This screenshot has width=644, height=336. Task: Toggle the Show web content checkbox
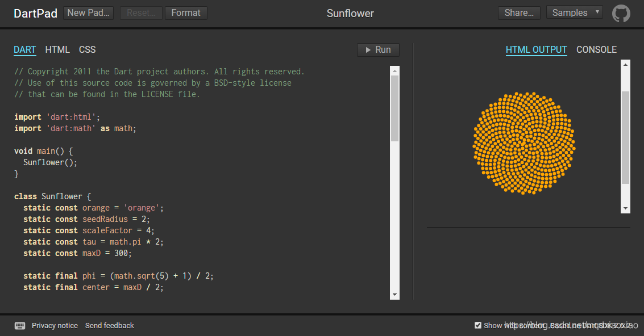coord(478,325)
